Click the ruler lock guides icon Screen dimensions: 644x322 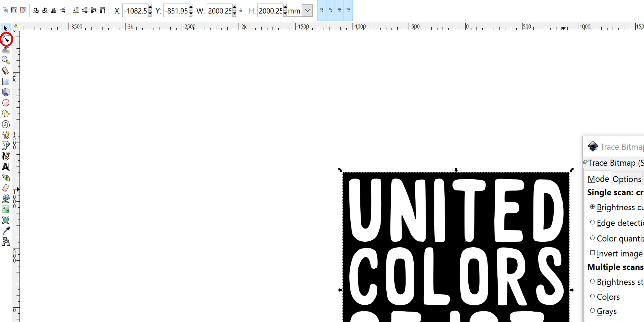coord(16,26)
